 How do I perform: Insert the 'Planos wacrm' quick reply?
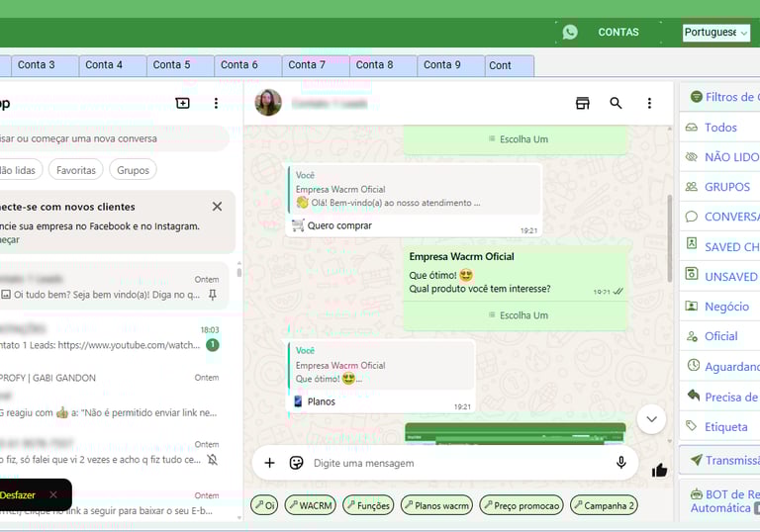point(436,505)
